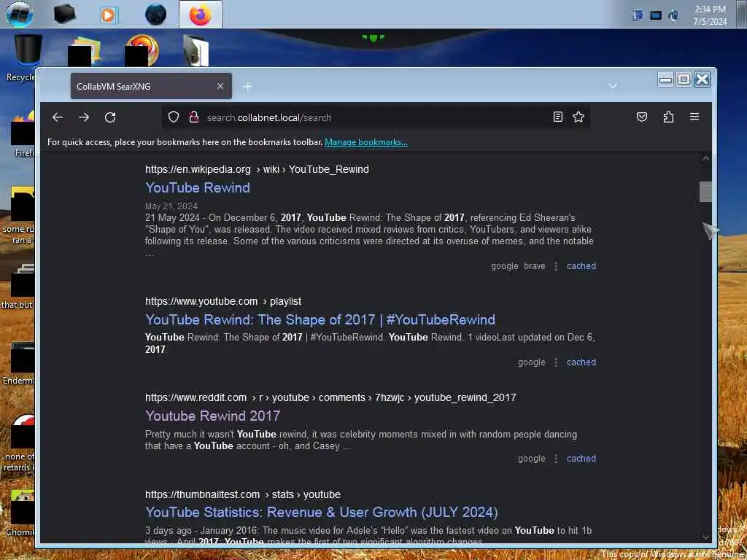Click the page scrollbar thumb
The width and height of the screenshot is (747, 560).
(705, 192)
